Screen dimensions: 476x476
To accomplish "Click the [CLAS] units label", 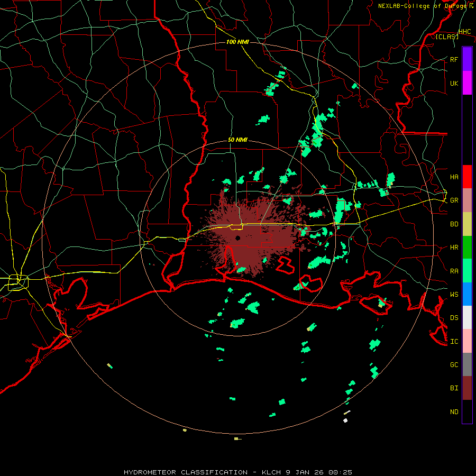I will [447, 36].
